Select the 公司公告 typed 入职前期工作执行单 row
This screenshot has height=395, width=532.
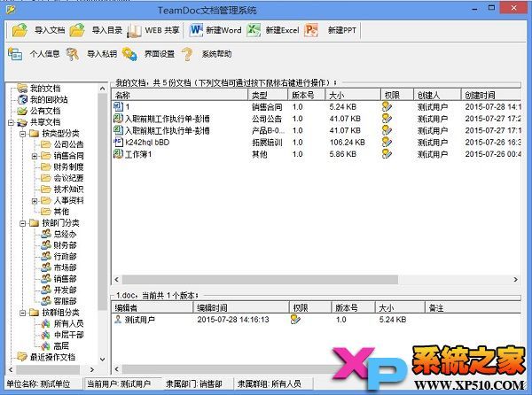[x=317, y=119]
